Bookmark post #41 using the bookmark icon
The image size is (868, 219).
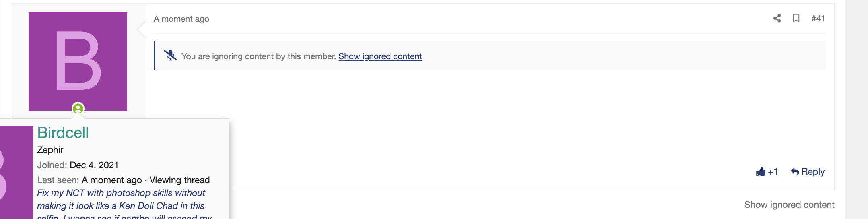pos(796,18)
